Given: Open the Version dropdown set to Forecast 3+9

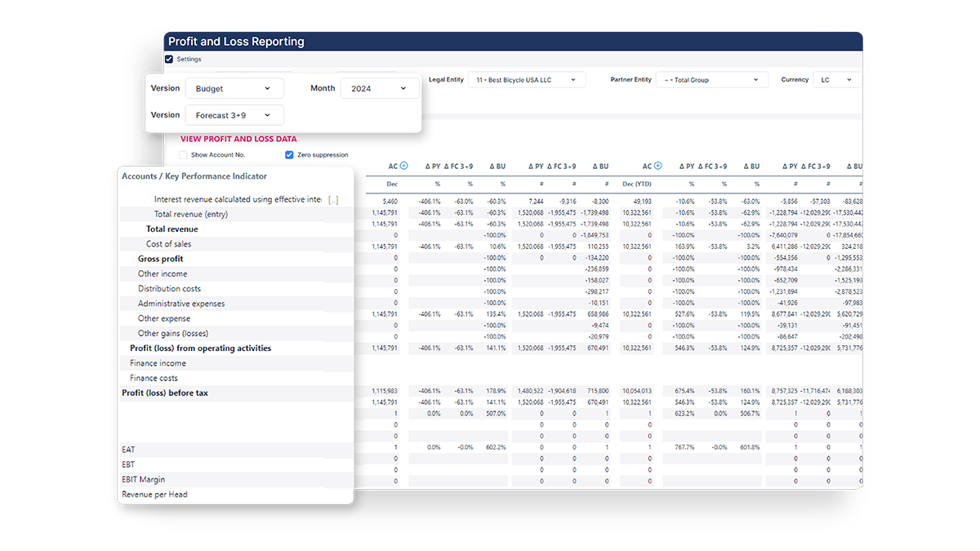Looking at the screenshot, I should point(234,115).
